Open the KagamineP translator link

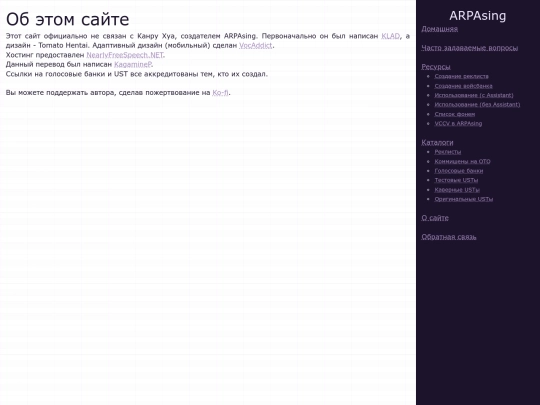[x=133, y=64]
